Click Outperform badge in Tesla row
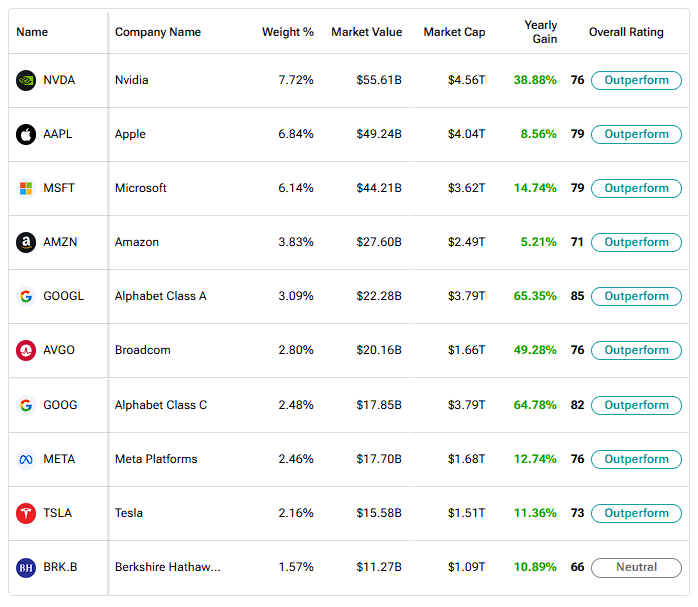This screenshot has height=607, width=698. (x=636, y=513)
